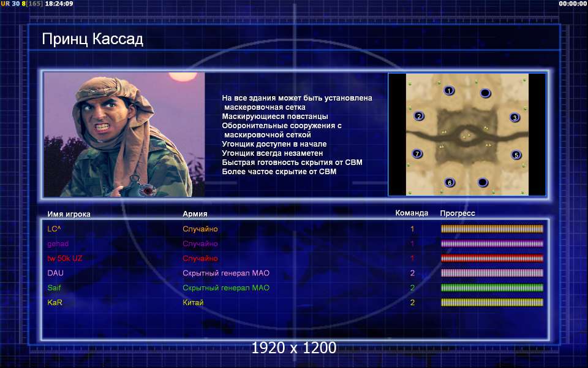The image size is (588, 368).
Task: Click 'Быстрая готовность скрытия от СВМ' line
Action: pos(292,162)
